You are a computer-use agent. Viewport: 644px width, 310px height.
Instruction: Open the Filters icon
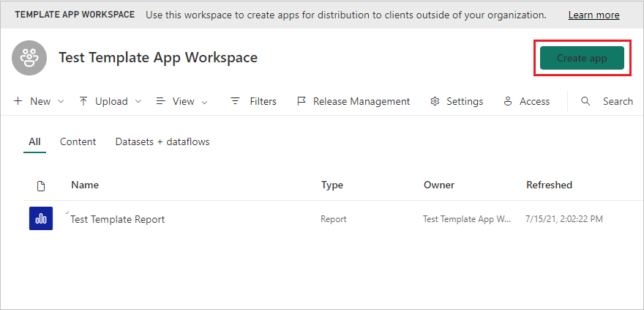(x=235, y=101)
